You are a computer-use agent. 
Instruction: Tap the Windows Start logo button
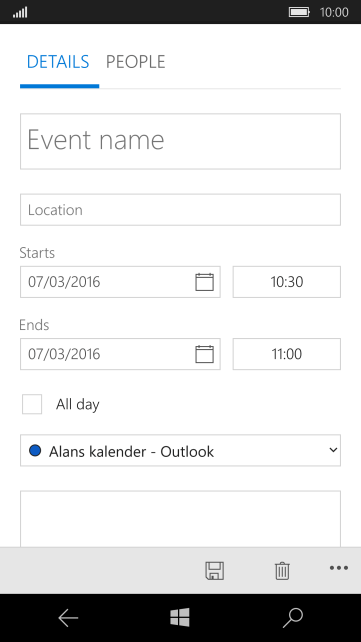180,617
